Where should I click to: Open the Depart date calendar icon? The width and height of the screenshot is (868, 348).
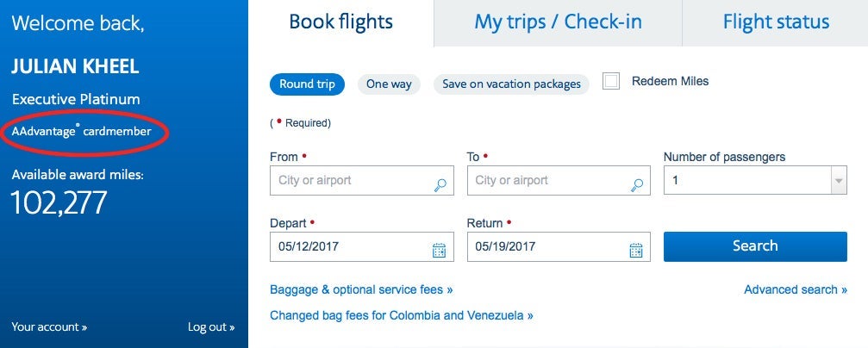(439, 250)
